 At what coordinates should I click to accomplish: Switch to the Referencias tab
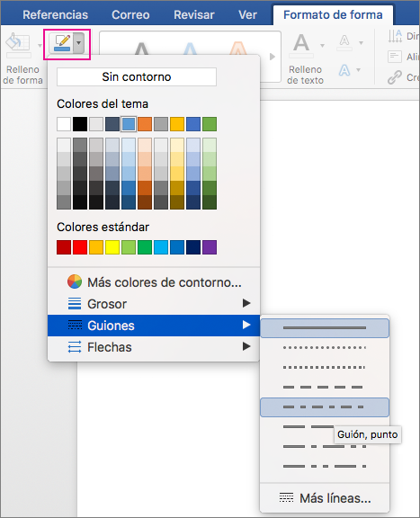click(x=56, y=15)
